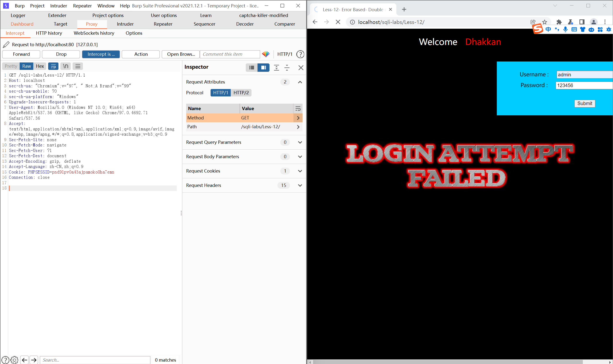Click Open Browser button
Image resolution: width=613 pixels, height=364 pixels.
[x=181, y=54]
